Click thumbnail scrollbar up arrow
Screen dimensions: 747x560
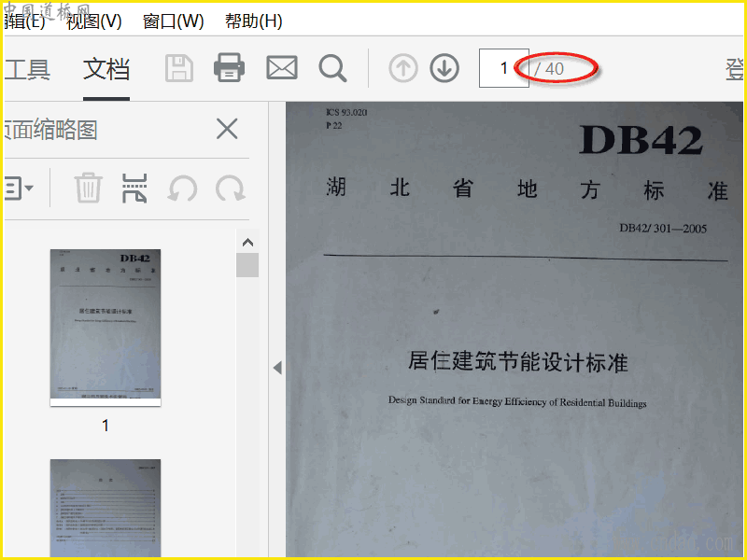click(247, 243)
